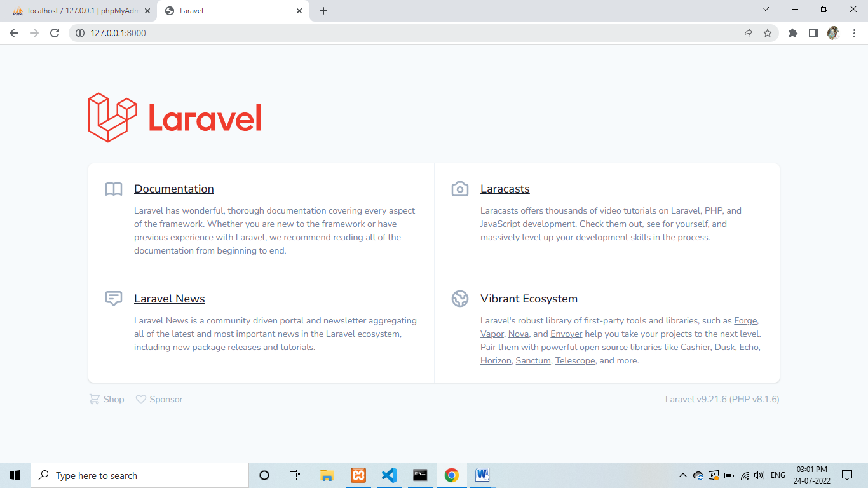Toggle the Chrome side panel icon
Image resolution: width=868 pixels, height=488 pixels.
(x=813, y=33)
